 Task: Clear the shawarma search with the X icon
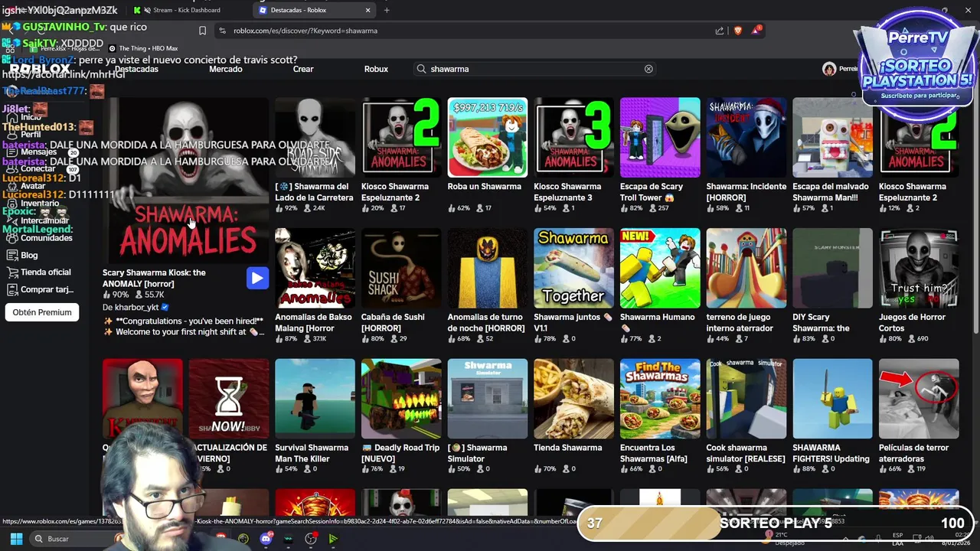648,69
